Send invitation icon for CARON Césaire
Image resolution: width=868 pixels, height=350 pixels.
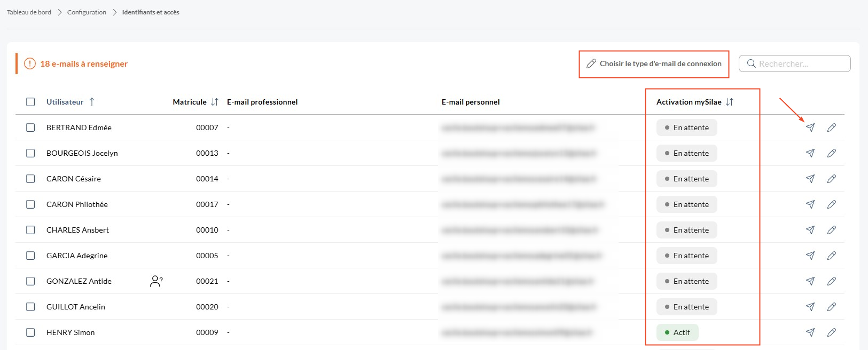pyautogui.click(x=810, y=179)
